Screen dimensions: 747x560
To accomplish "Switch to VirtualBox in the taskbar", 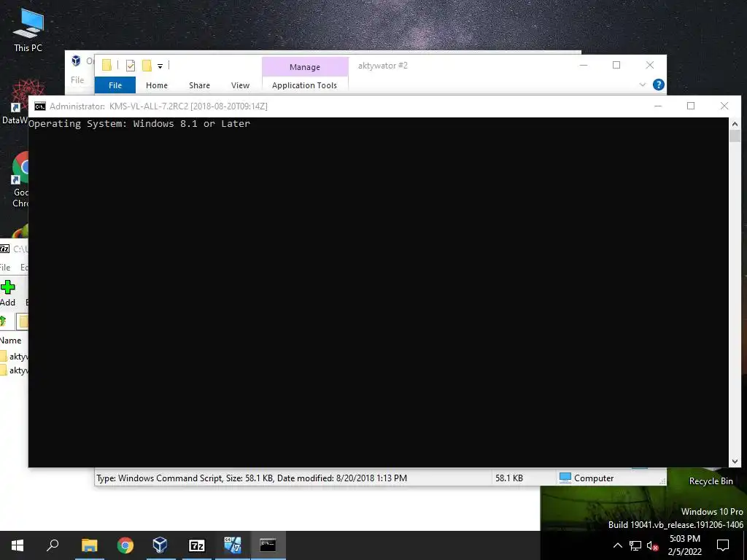I will (x=160, y=545).
